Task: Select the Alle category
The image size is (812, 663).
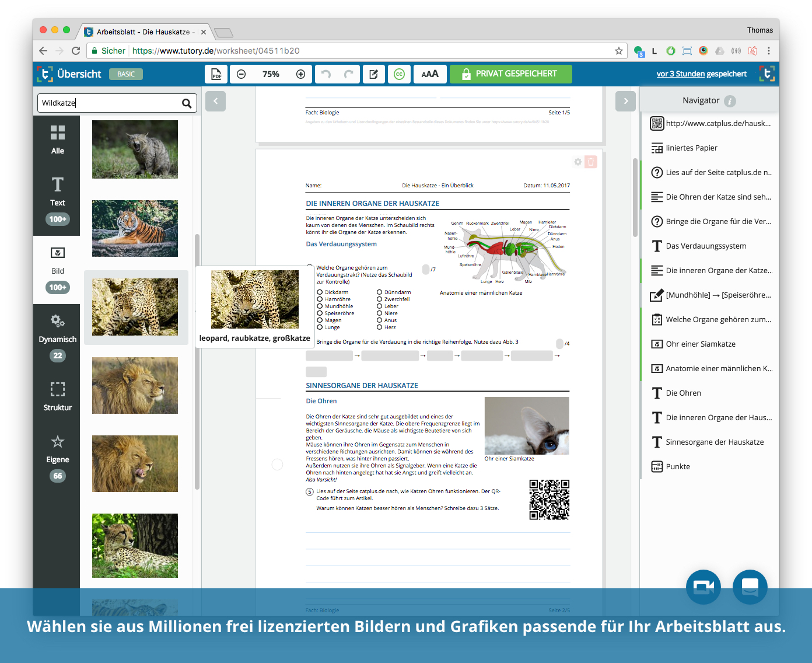Action: 57,141
